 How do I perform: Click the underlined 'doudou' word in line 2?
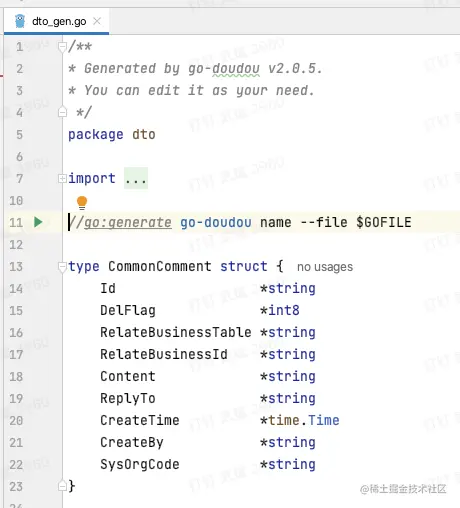point(236,69)
